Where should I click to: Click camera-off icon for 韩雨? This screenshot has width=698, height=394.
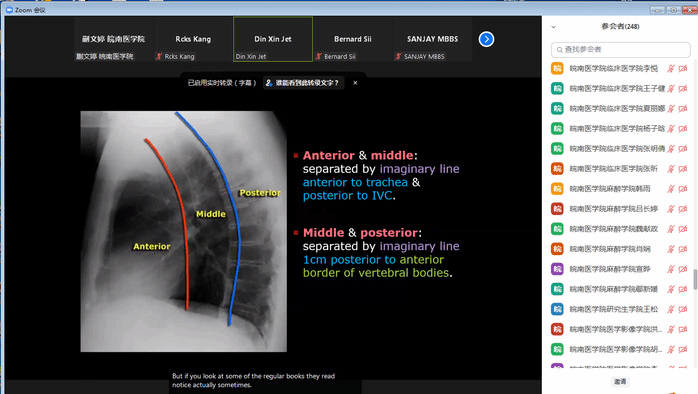[683, 189]
